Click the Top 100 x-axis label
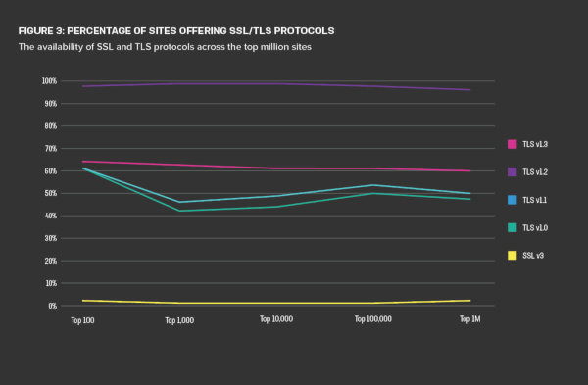This screenshot has height=385, width=588. coord(82,320)
